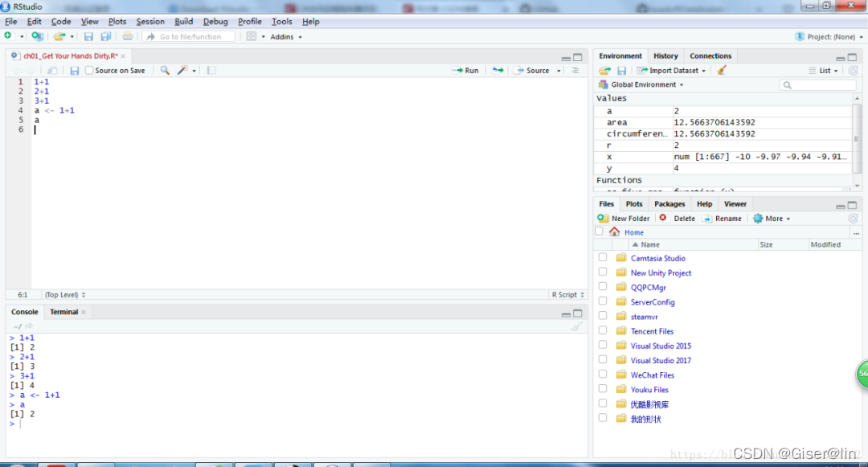Click the Print icon in the main toolbar
The width and height of the screenshot is (868, 467).
(127, 36)
